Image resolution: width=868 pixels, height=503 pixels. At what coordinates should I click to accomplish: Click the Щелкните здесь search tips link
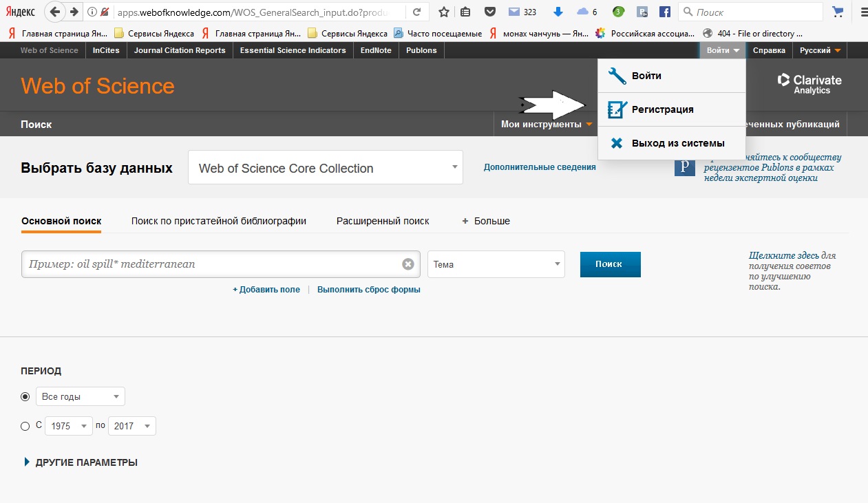(784, 255)
